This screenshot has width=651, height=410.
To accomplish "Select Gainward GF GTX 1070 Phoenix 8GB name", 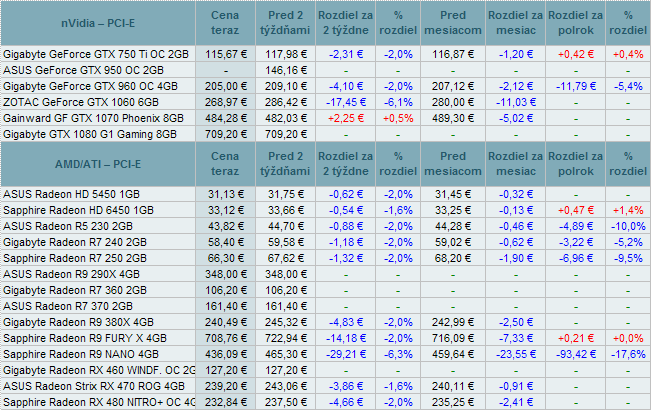I will [x=93, y=118].
